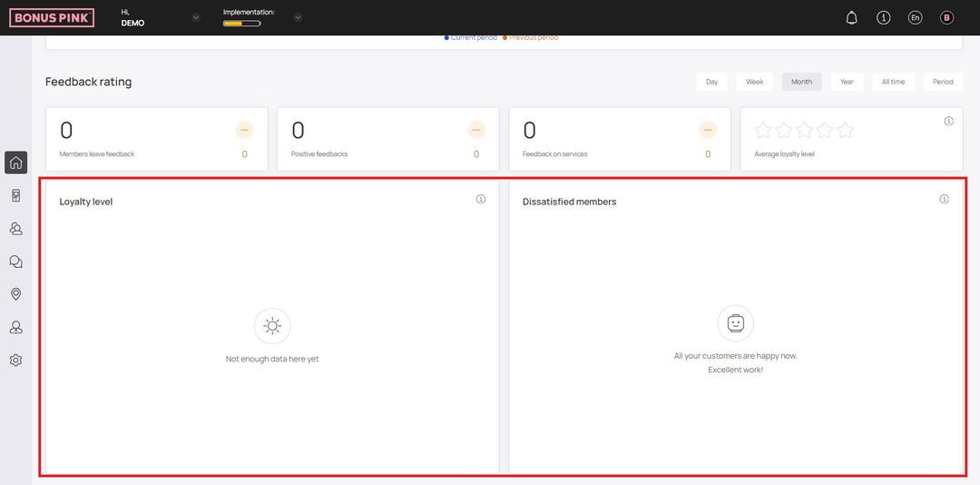The width and height of the screenshot is (980, 485).
Task: Click 'Not enough data here yet' text
Action: coord(272,360)
